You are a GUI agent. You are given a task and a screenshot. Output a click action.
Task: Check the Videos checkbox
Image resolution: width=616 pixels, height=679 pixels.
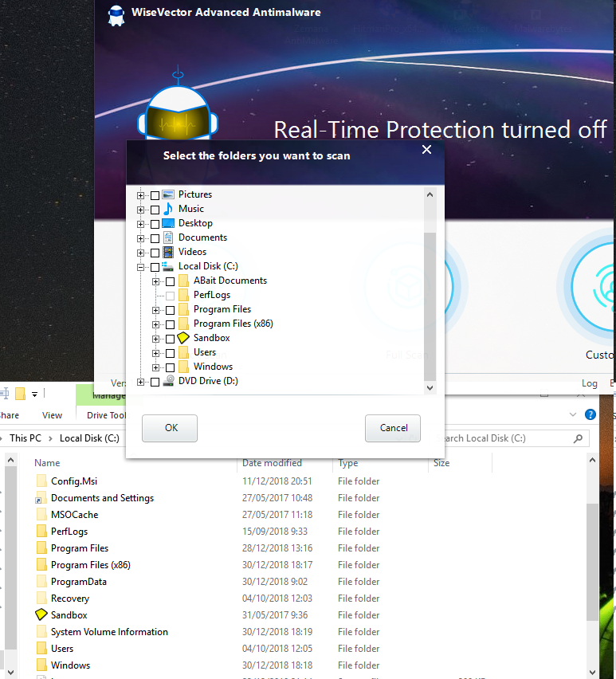click(x=155, y=253)
